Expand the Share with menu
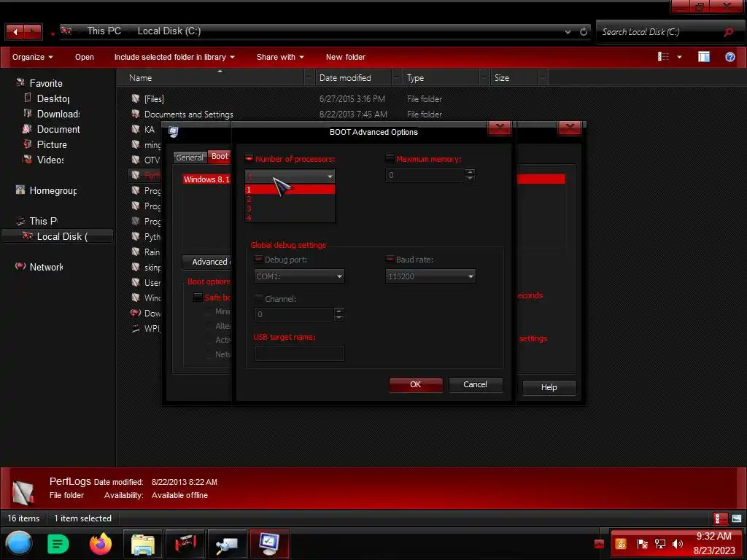This screenshot has width=747, height=560. [x=280, y=57]
